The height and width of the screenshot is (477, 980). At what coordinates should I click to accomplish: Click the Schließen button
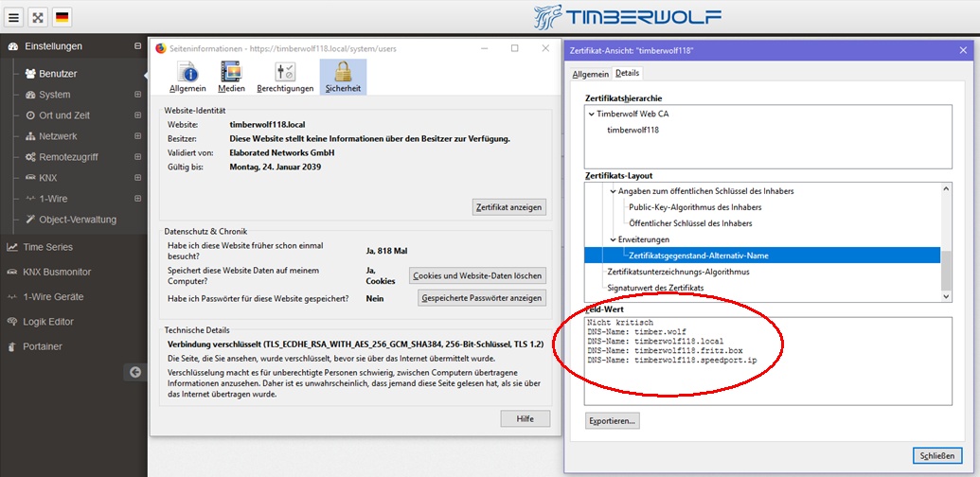click(x=937, y=456)
